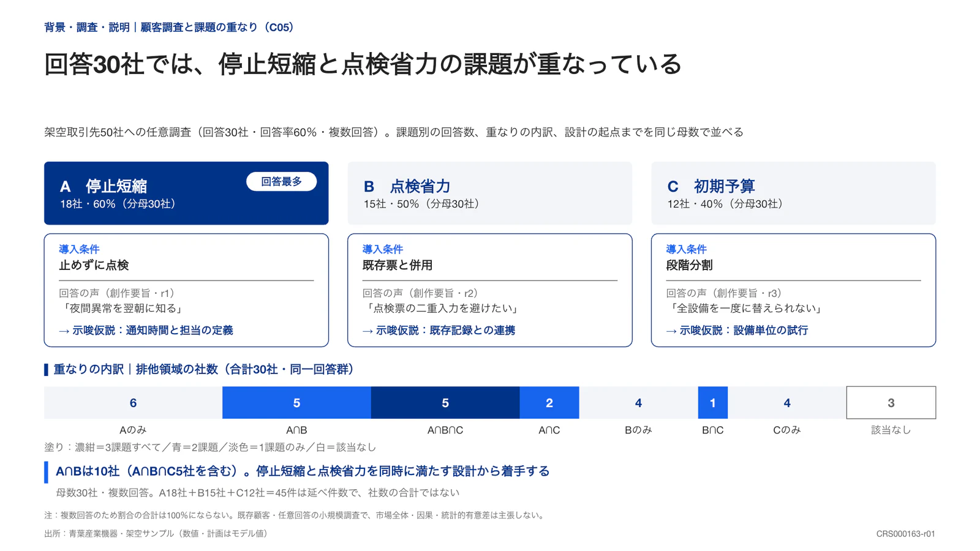The height and width of the screenshot is (551, 980).
Task: Click the source line 出所：青葉産業機器
Action: click(x=157, y=534)
